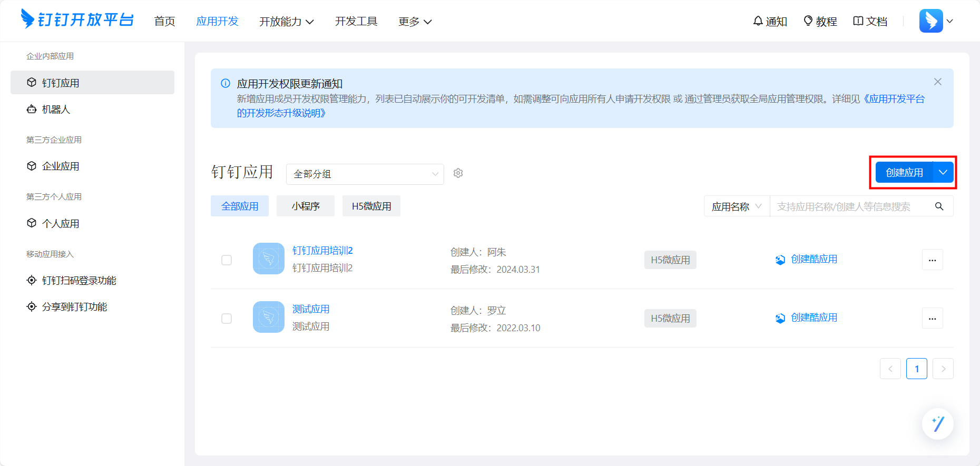This screenshot has height=466, width=980.
Task: Open the 应用名称 search type dropdown
Action: click(737, 206)
